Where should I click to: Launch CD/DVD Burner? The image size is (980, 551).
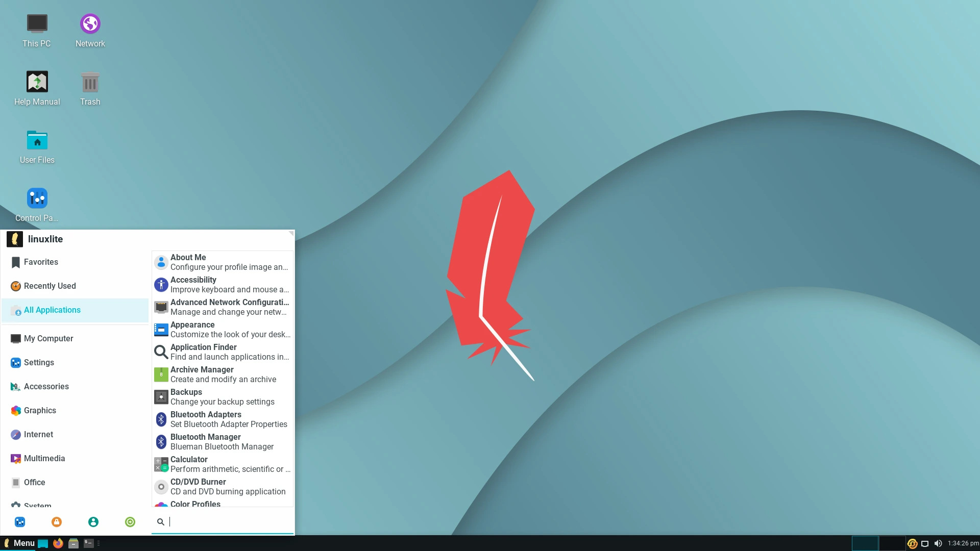pyautogui.click(x=223, y=487)
